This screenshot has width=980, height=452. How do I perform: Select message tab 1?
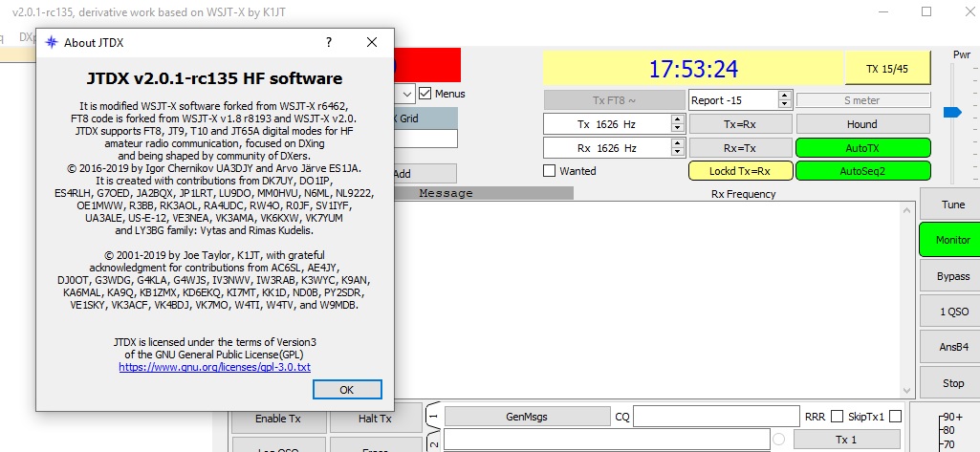point(434,416)
